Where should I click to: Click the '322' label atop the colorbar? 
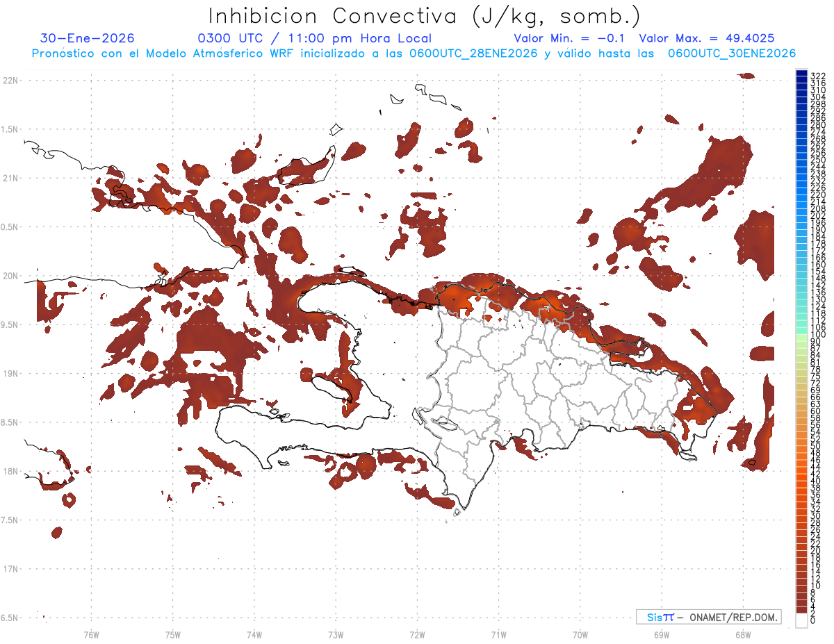817,75
